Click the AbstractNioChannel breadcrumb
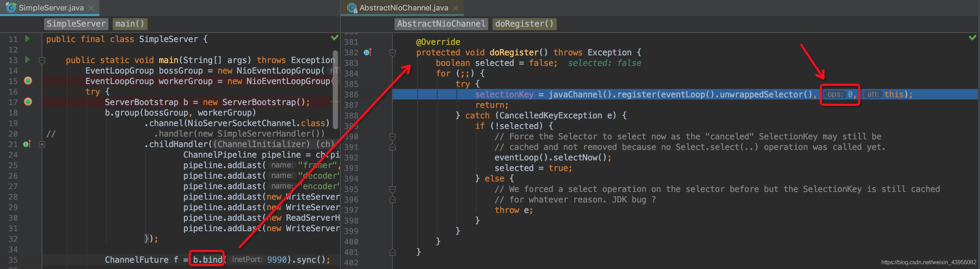 point(441,23)
